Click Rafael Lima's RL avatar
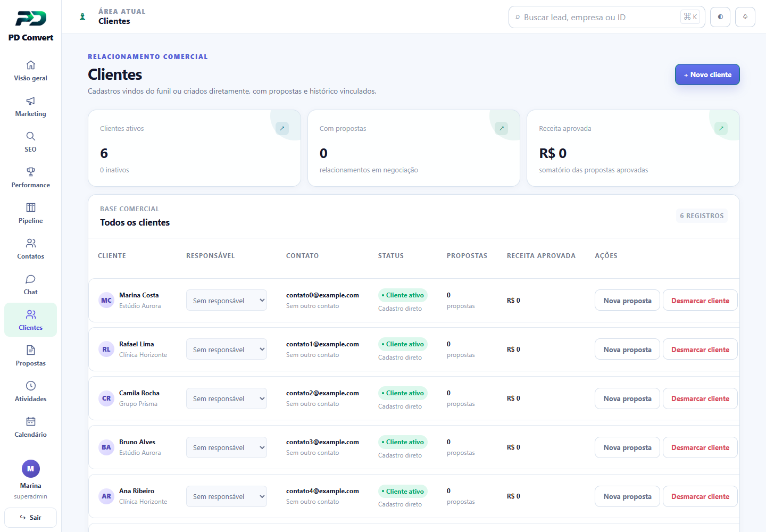Image resolution: width=766 pixels, height=532 pixels. click(106, 350)
